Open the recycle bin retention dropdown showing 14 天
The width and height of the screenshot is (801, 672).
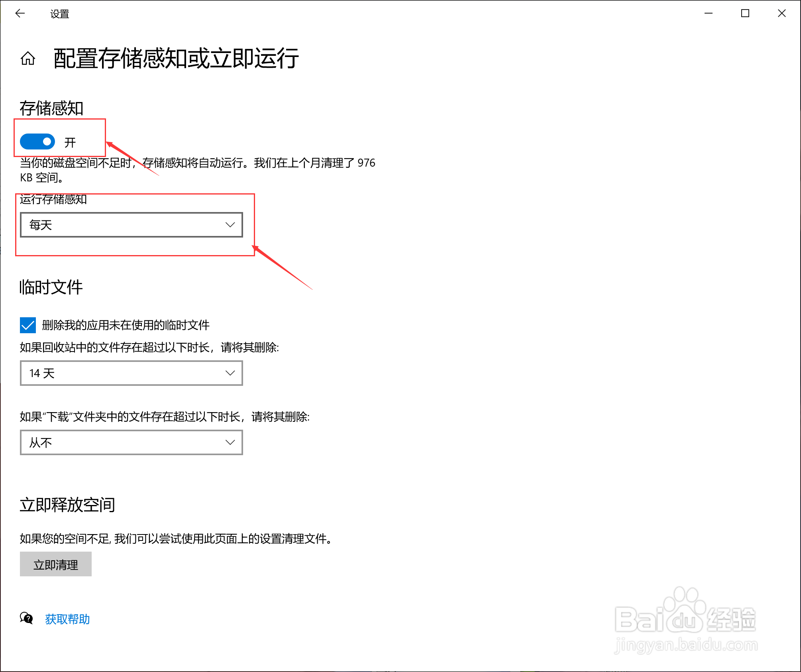coord(132,373)
